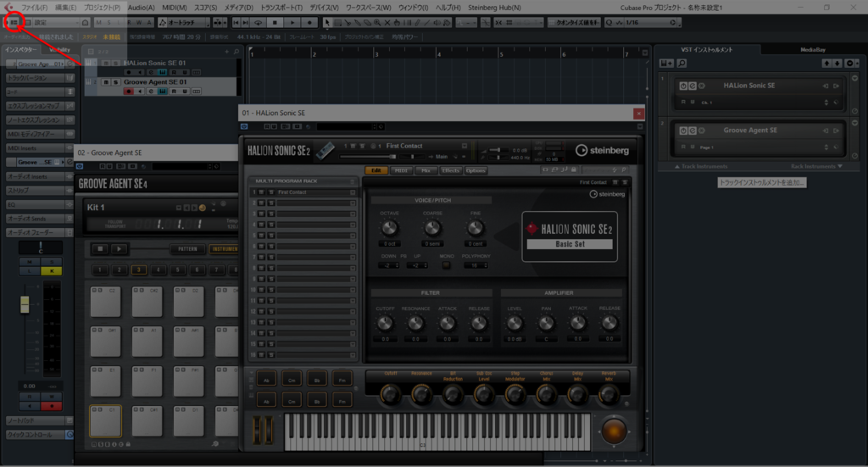Open Groove Agent SE rack options dropdown arrow

click(x=854, y=123)
